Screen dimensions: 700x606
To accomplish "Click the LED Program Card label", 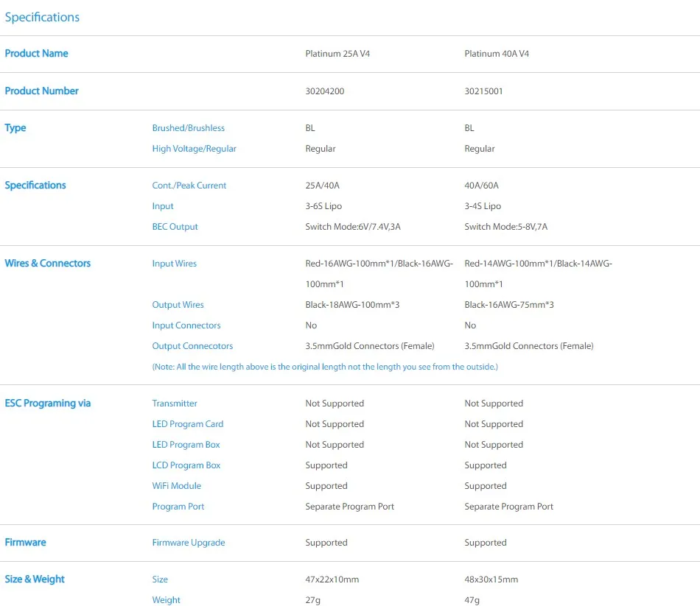I will click(187, 424).
